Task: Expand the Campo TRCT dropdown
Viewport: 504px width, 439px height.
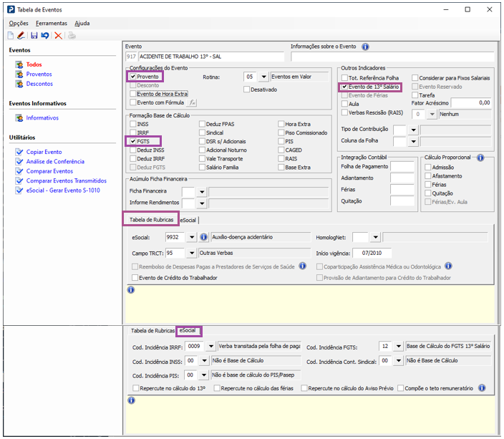Action: click(x=192, y=253)
